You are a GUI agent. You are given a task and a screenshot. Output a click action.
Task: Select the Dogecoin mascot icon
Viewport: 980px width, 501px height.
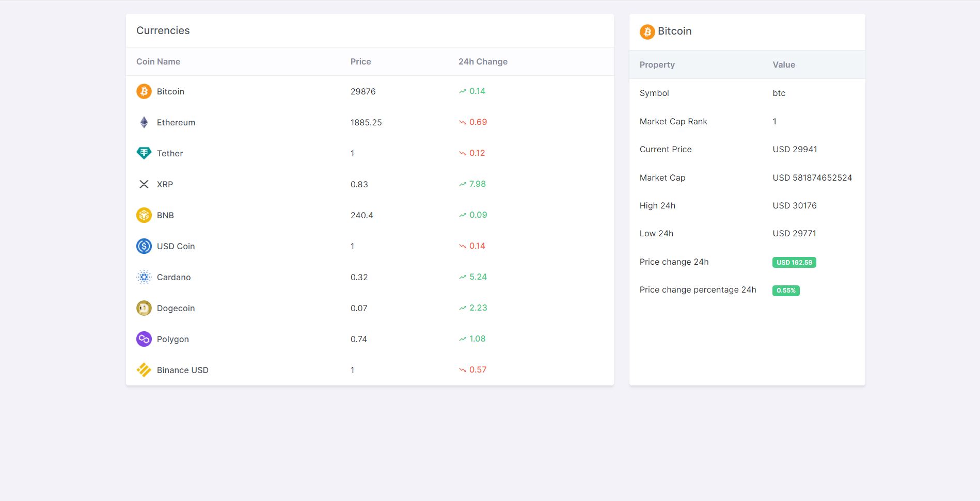(x=144, y=308)
